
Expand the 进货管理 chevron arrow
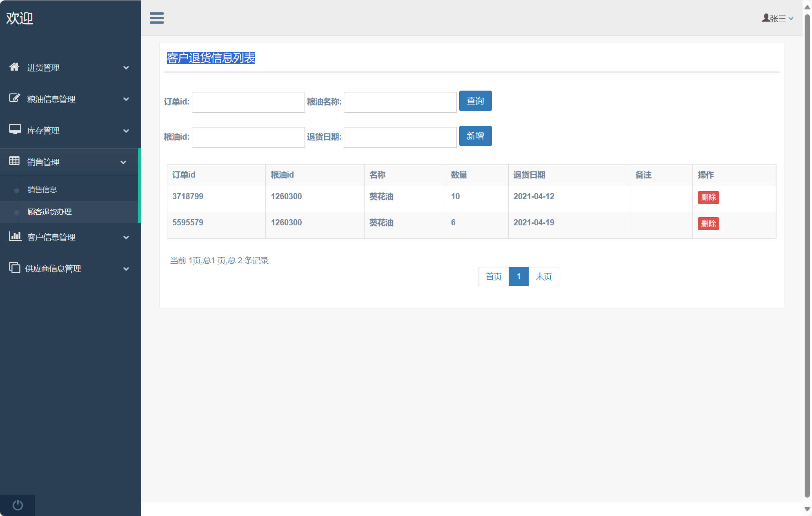(x=126, y=68)
